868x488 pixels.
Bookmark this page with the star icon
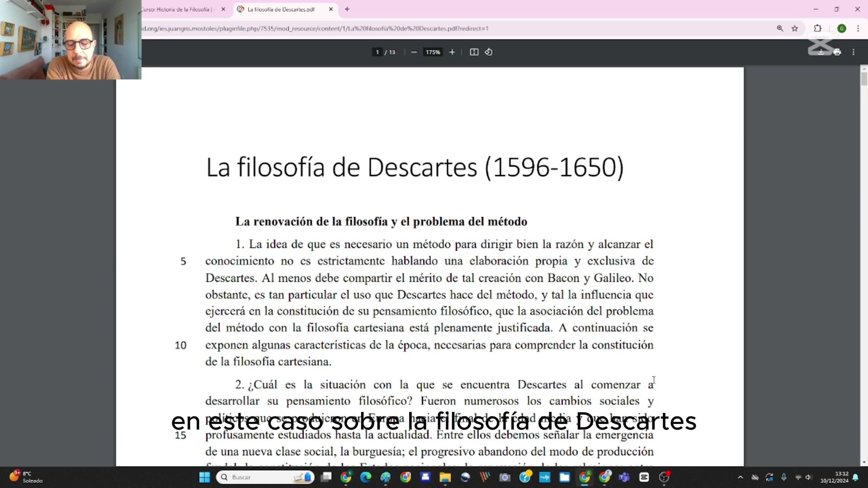tap(795, 28)
